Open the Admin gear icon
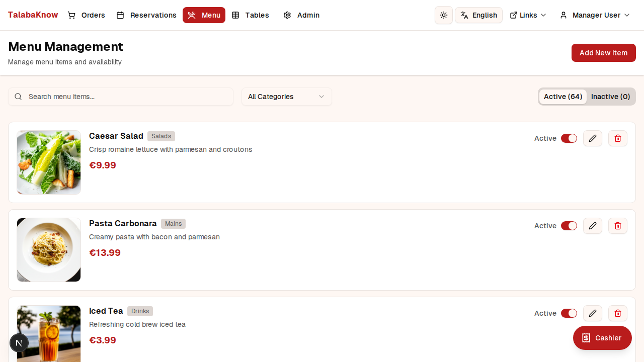Image resolution: width=644 pixels, height=362 pixels. 287,15
